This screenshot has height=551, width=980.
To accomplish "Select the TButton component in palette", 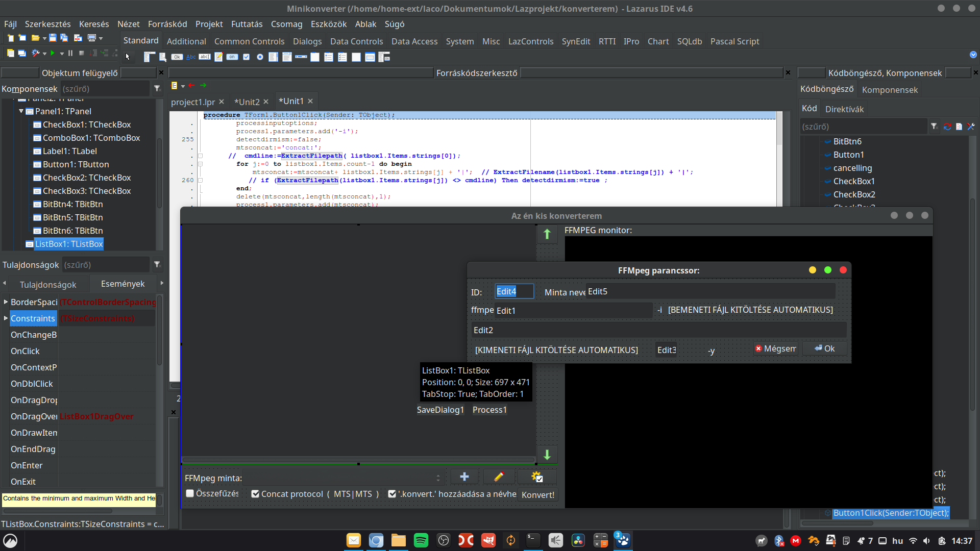I will tap(177, 57).
